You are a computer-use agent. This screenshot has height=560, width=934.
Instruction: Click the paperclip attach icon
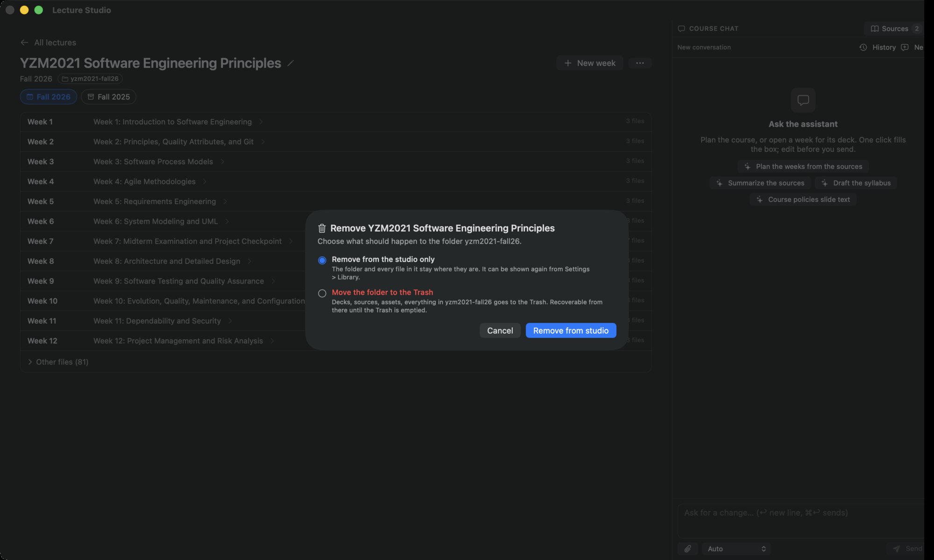pyautogui.click(x=687, y=549)
